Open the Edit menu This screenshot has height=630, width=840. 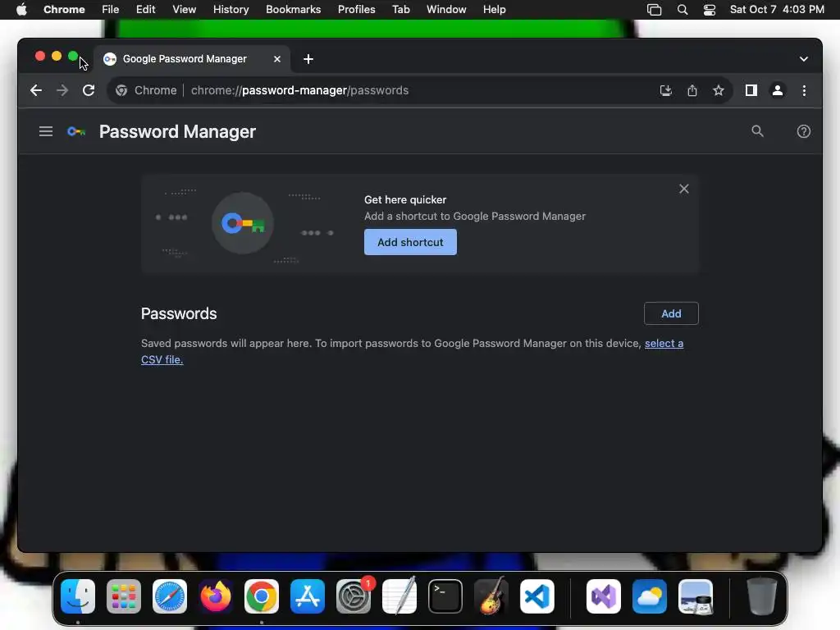(145, 10)
